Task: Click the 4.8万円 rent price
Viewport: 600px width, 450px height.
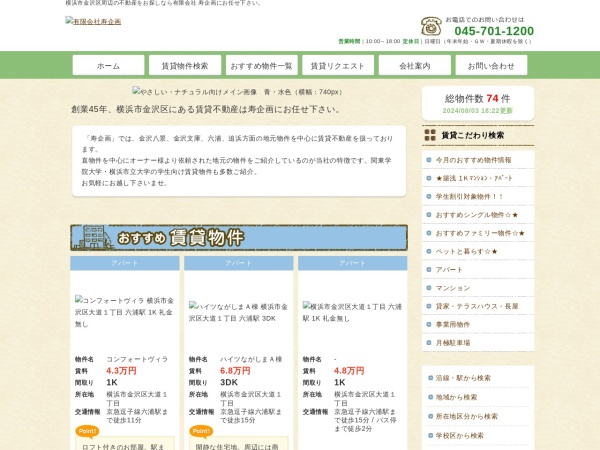Action: [x=349, y=371]
